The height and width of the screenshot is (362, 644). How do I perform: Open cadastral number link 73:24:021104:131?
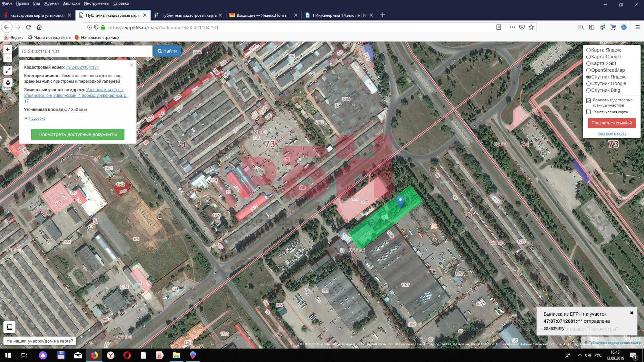click(82, 67)
